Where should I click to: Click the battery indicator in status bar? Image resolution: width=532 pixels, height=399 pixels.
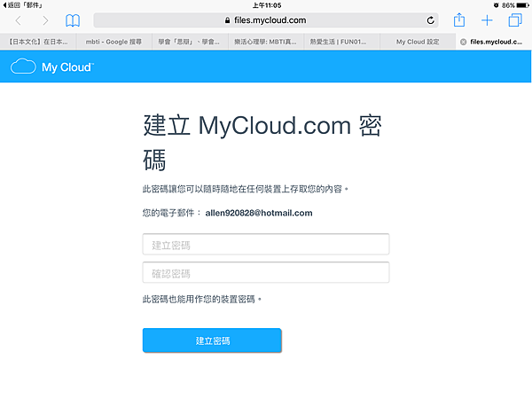523,5
